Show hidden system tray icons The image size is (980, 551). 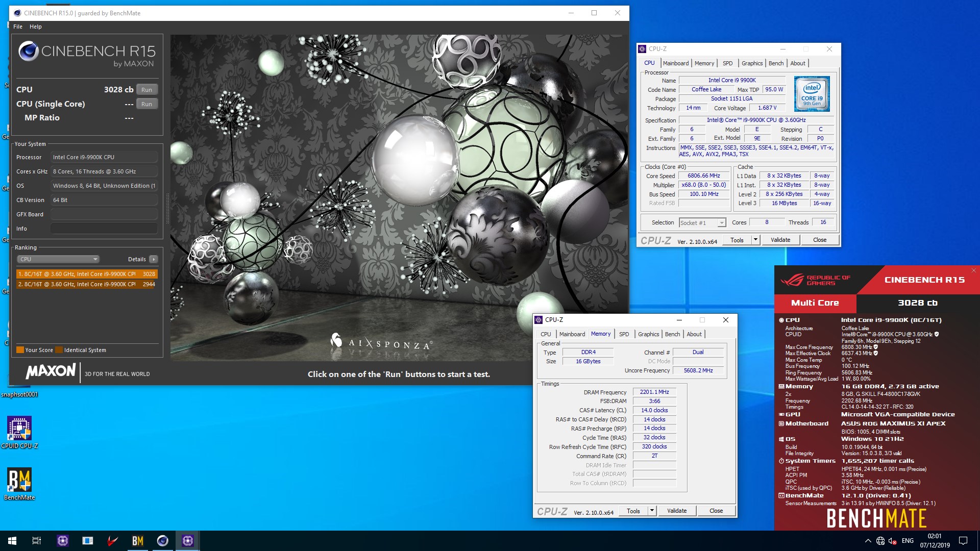point(868,541)
